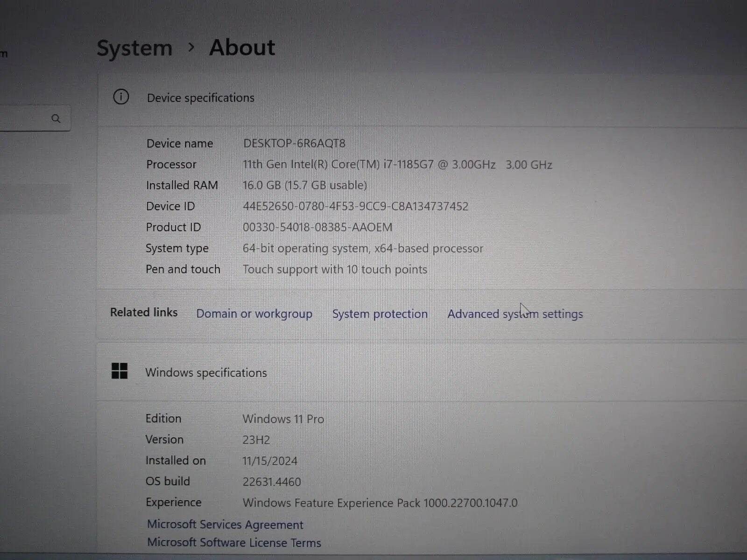Click the device name DESKTOP-6R6AQT8

pyautogui.click(x=294, y=143)
